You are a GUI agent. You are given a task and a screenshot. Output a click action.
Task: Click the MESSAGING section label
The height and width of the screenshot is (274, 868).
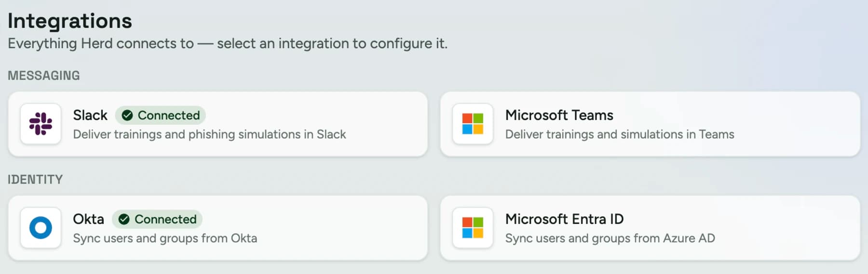tap(44, 76)
